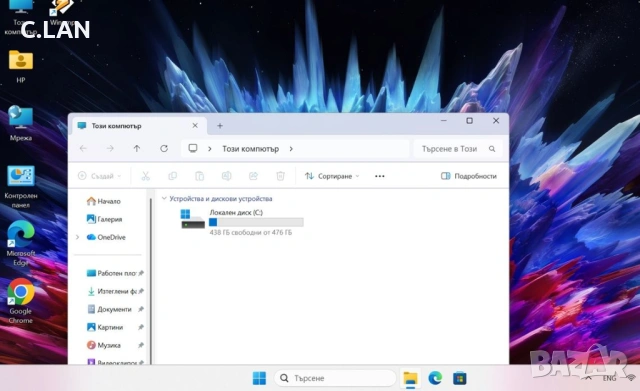Viewport: 640px width, 391px height.
Task: Click the Delete trash icon
Action: tap(280, 176)
